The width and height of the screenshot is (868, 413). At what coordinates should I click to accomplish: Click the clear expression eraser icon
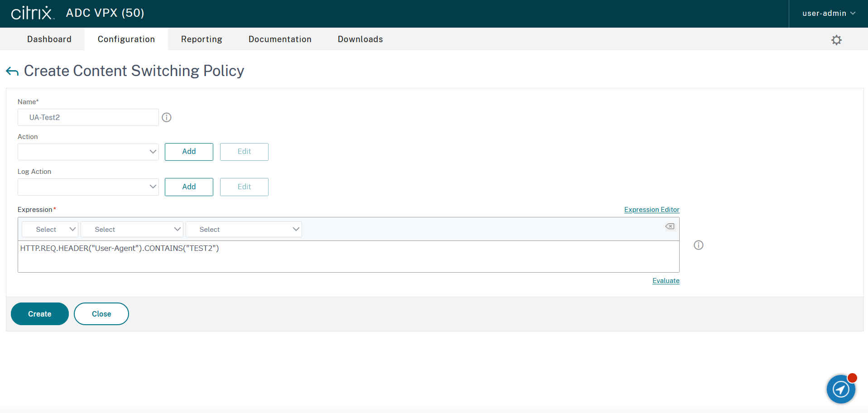(x=669, y=226)
